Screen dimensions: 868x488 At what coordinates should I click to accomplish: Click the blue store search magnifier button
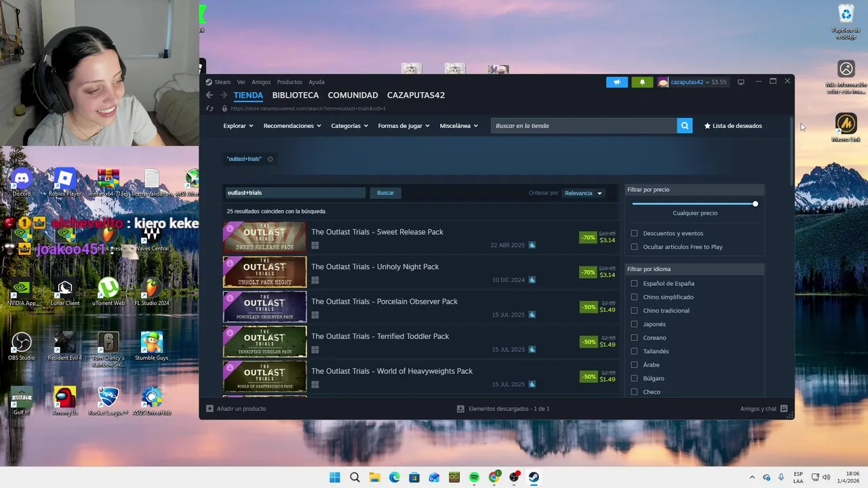684,125
